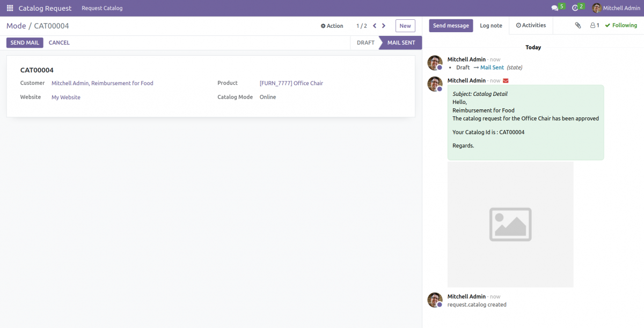The height and width of the screenshot is (328, 644).
Task: Open the Request Catalog menu
Action: tap(102, 8)
